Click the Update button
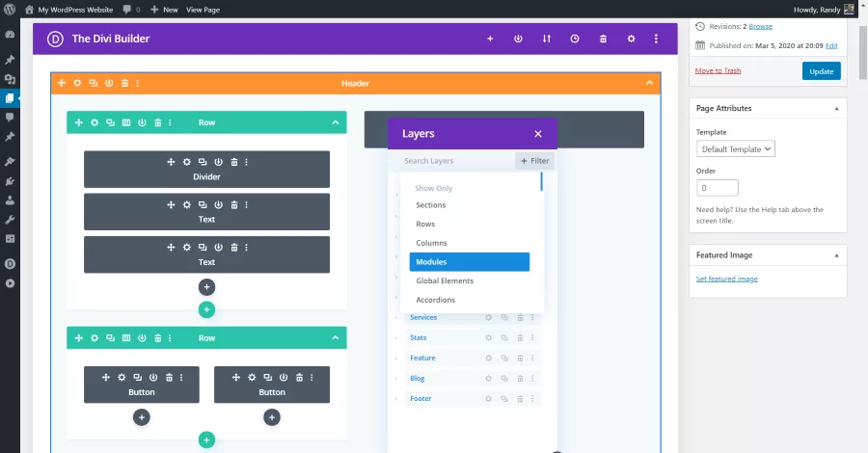The height and width of the screenshot is (453, 868). 822,71
